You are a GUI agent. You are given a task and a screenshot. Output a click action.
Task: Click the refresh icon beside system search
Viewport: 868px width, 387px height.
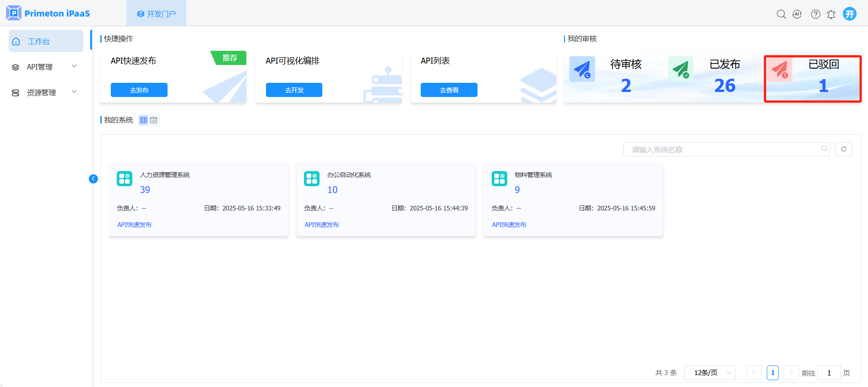tap(843, 149)
